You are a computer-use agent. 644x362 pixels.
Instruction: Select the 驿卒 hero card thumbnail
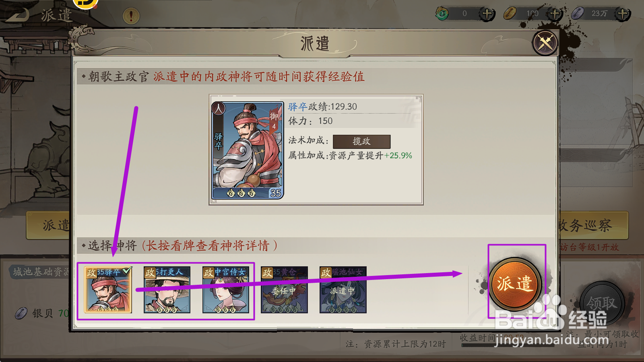click(108, 290)
